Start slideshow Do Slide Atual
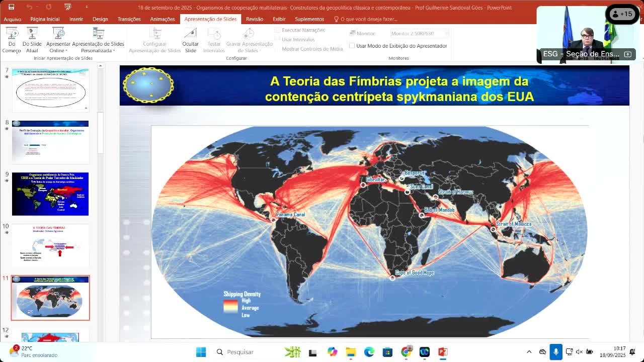644x362 pixels. point(32,40)
